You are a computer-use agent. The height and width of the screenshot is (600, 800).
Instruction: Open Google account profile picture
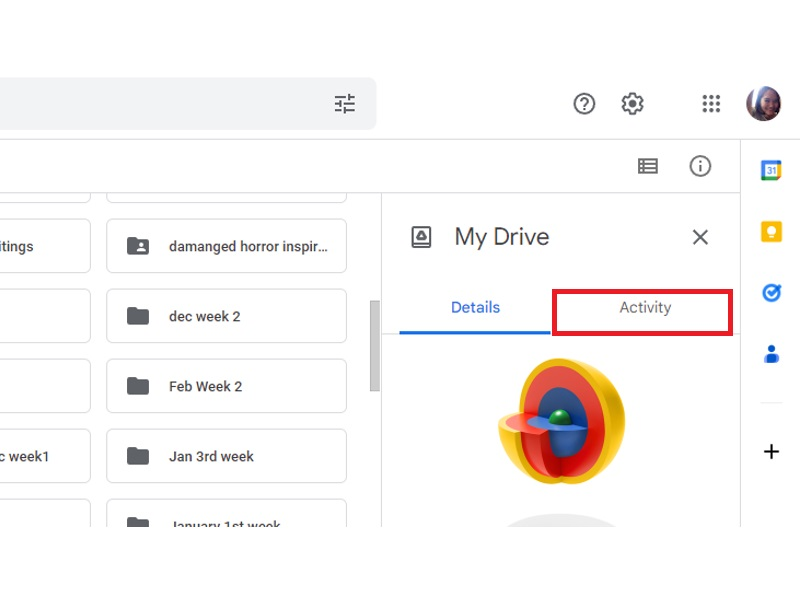pyautogui.click(x=763, y=104)
